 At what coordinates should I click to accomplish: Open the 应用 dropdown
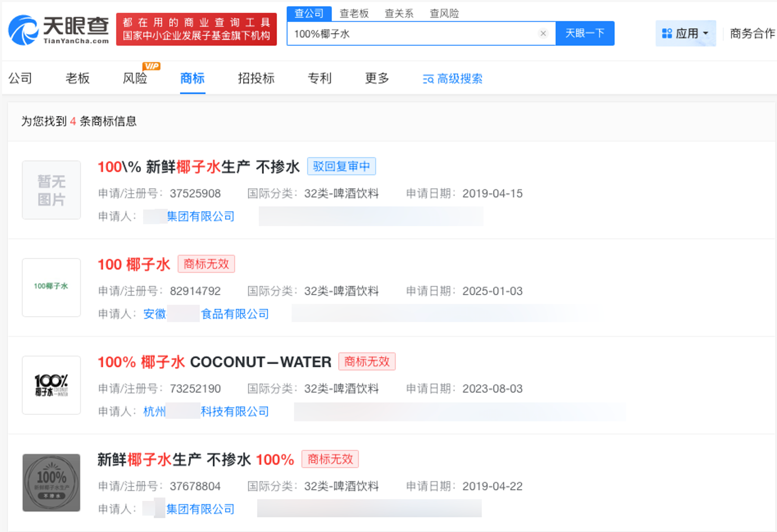click(686, 33)
